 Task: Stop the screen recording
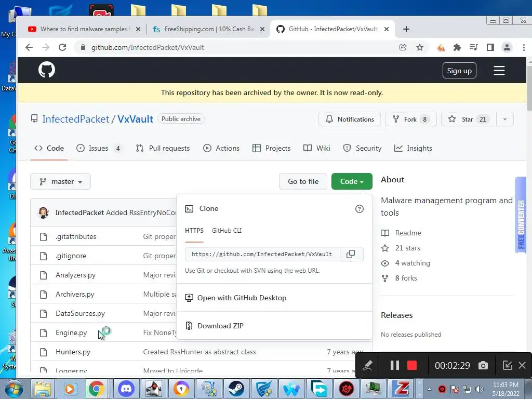(412, 365)
